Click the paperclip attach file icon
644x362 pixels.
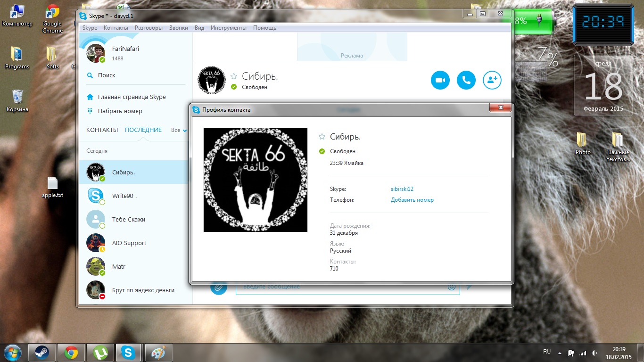(x=218, y=287)
